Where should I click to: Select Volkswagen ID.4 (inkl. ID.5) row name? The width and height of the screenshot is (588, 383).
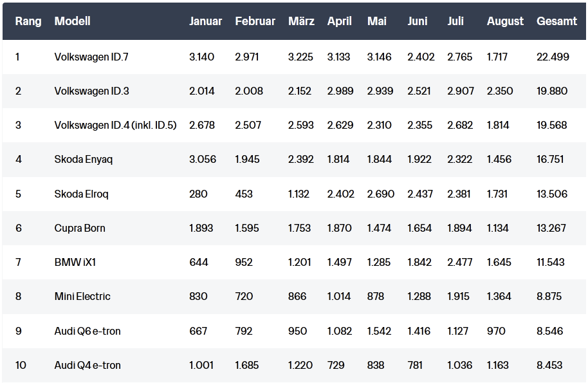(x=116, y=126)
